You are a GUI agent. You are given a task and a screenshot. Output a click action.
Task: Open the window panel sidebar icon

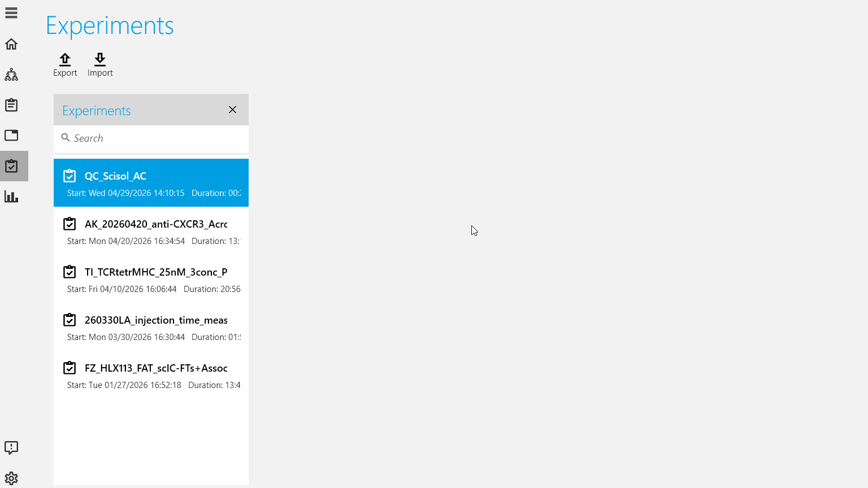[11, 136]
